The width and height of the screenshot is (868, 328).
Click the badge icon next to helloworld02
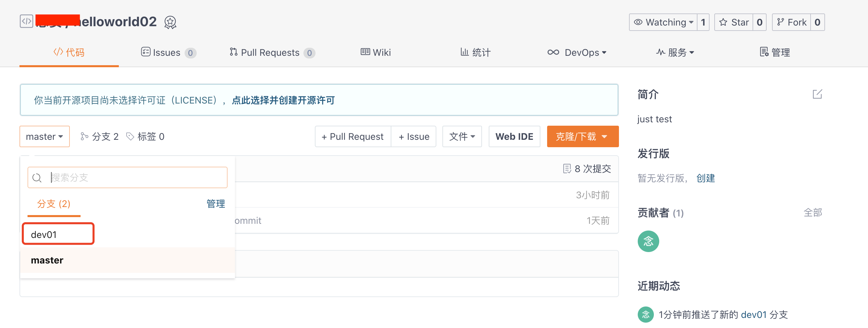pos(170,22)
